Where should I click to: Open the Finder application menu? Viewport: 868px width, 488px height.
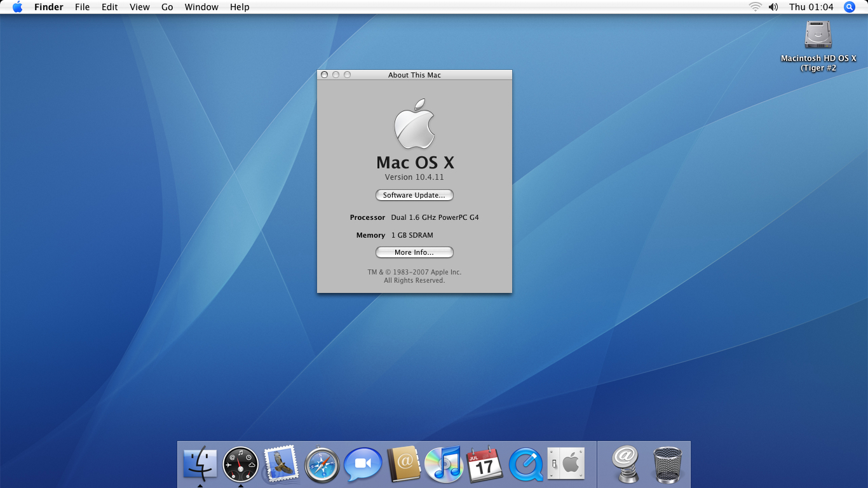(x=48, y=7)
